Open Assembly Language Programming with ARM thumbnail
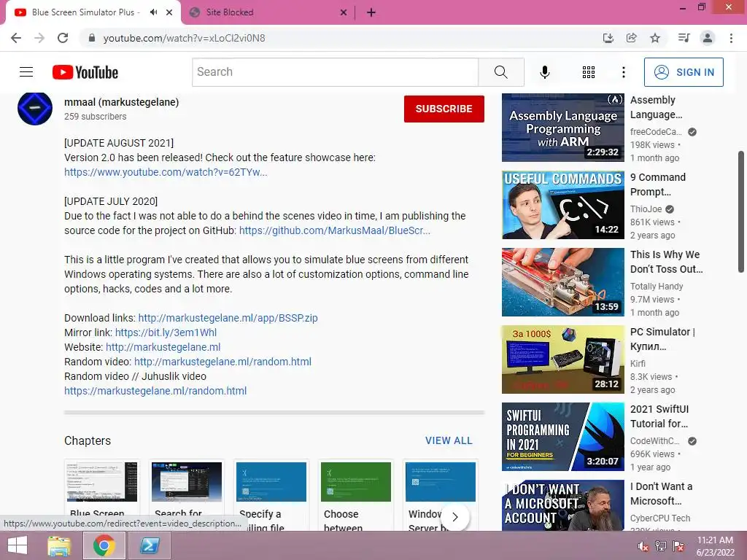Image resolution: width=747 pixels, height=560 pixels. 562,128
